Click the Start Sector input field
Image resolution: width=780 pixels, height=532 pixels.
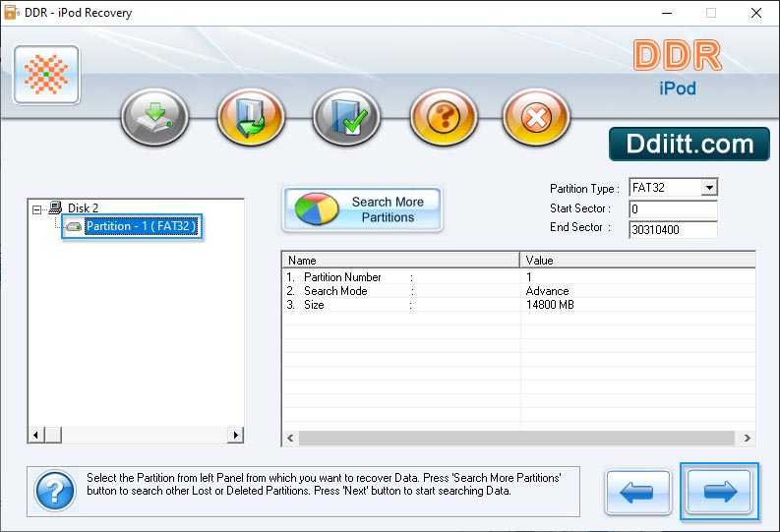pos(673,208)
